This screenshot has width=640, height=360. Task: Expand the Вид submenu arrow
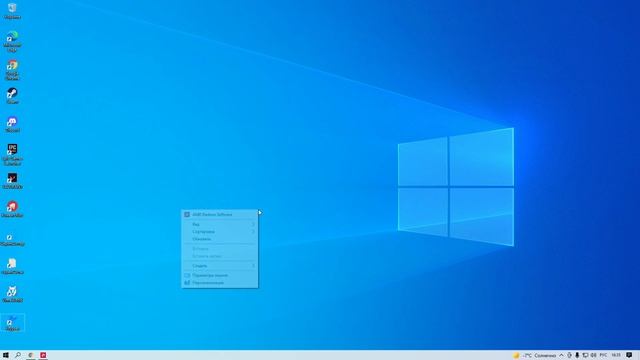point(253,224)
